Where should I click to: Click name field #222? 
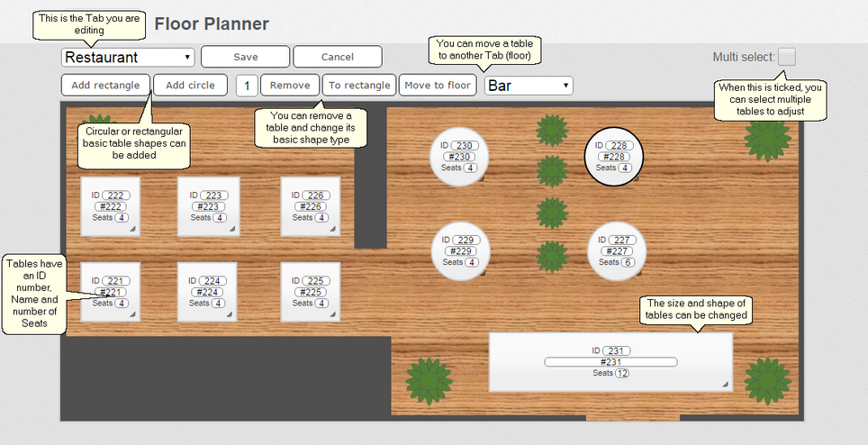click(x=111, y=206)
